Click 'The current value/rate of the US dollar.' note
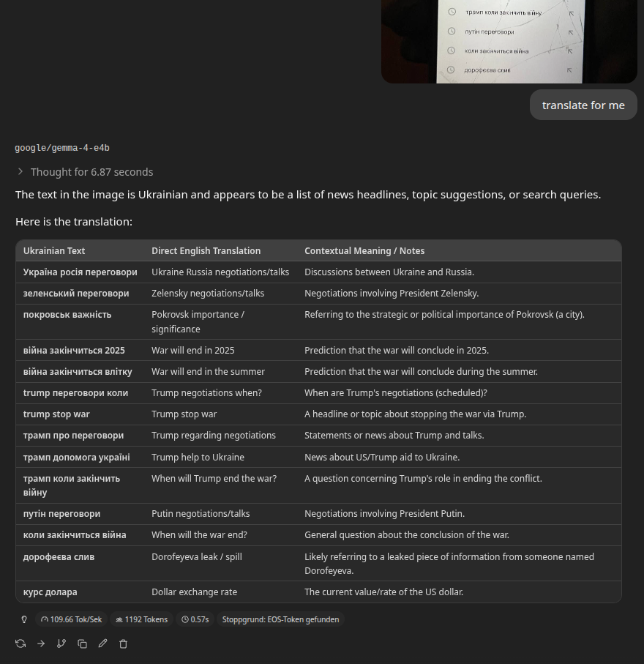The width and height of the screenshot is (644, 664). [384, 592]
